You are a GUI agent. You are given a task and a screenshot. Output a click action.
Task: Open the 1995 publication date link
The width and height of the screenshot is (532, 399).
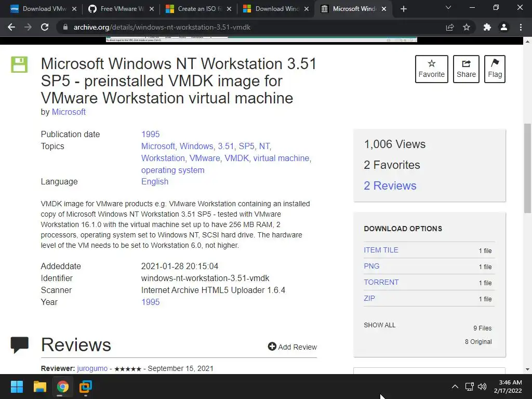click(150, 134)
